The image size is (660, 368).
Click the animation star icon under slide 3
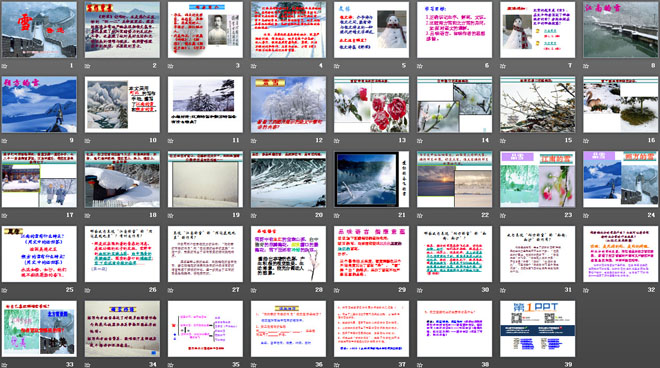tap(170, 66)
